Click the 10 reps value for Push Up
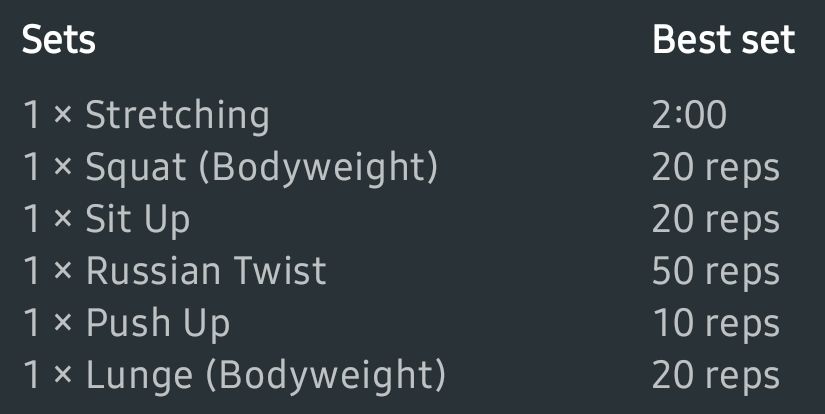Image resolution: width=825 pixels, height=414 pixels. point(715,323)
